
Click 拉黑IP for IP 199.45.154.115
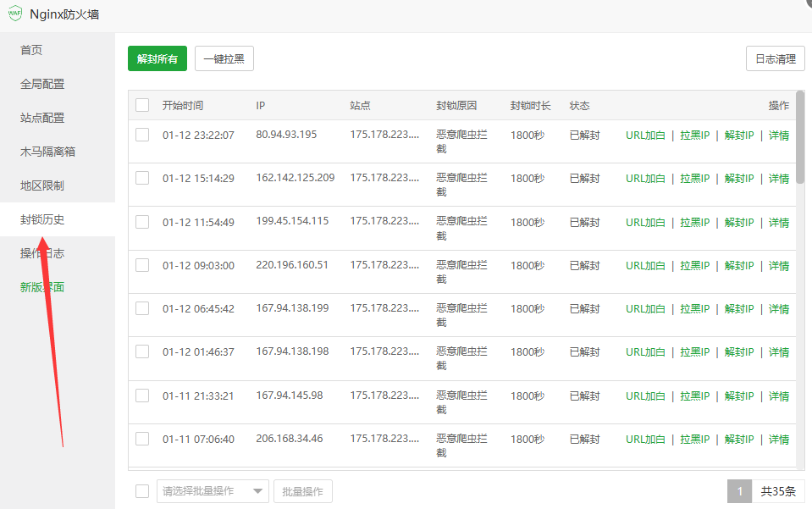click(695, 223)
